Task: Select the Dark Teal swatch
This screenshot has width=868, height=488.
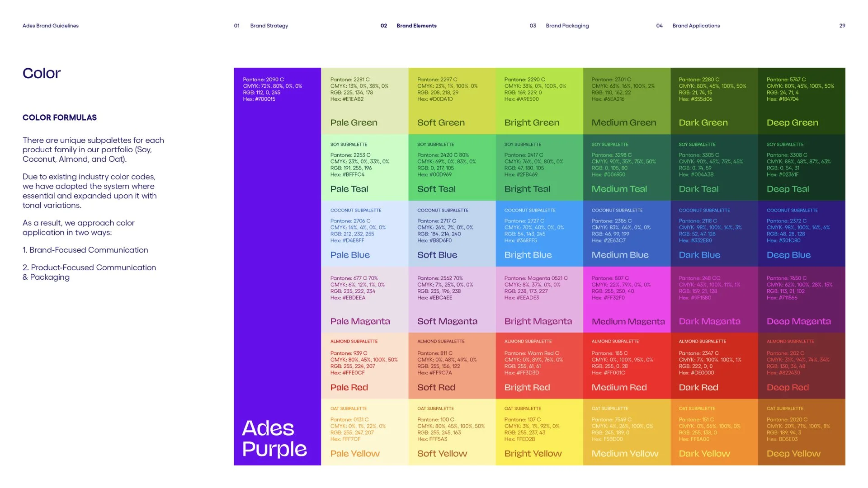Action: (x=714, y=167)
